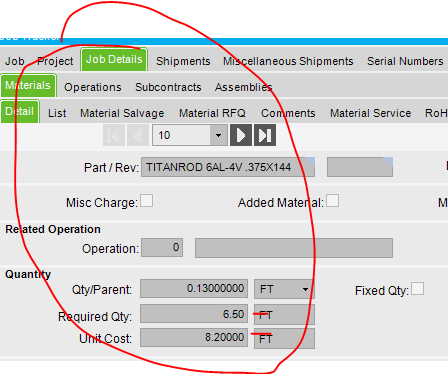448x374 pixels.
Task: Switch to the Project tab
Action: pyautogui.click(x=55, y=61)
